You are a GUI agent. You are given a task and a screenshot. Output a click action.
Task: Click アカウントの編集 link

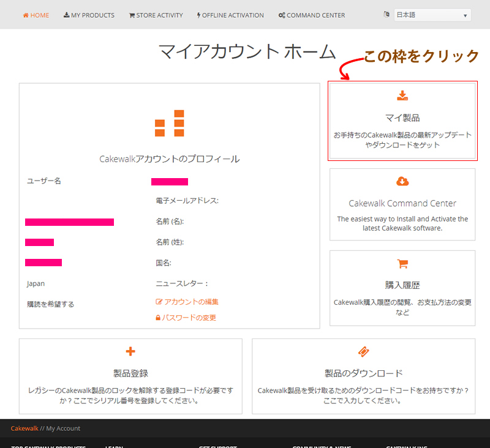(187, 302)
